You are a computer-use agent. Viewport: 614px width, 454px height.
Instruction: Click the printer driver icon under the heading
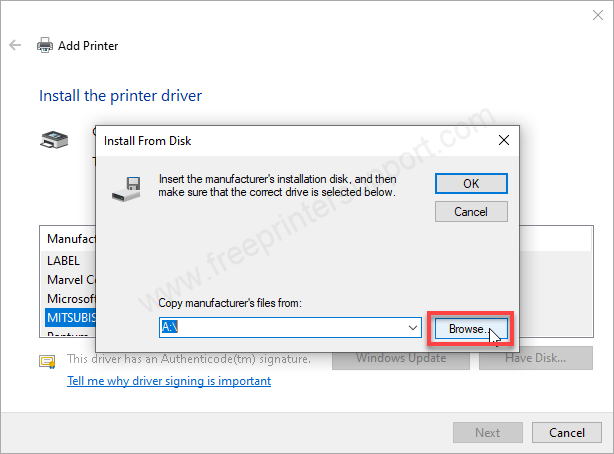coord(53,141)
